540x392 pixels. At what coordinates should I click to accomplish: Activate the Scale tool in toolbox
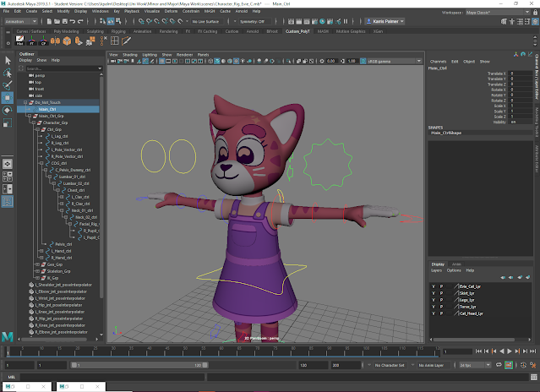tap(8, 122)
